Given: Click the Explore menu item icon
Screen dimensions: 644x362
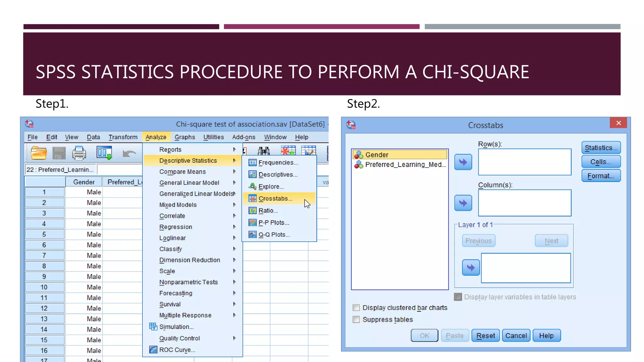Looking at the screenshot, I should pos(253,186).
